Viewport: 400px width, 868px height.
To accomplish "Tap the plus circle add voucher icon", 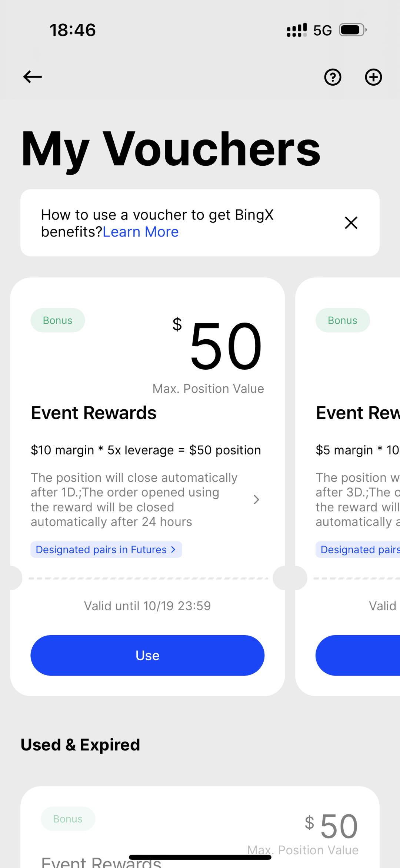I will tap(373, 77).
